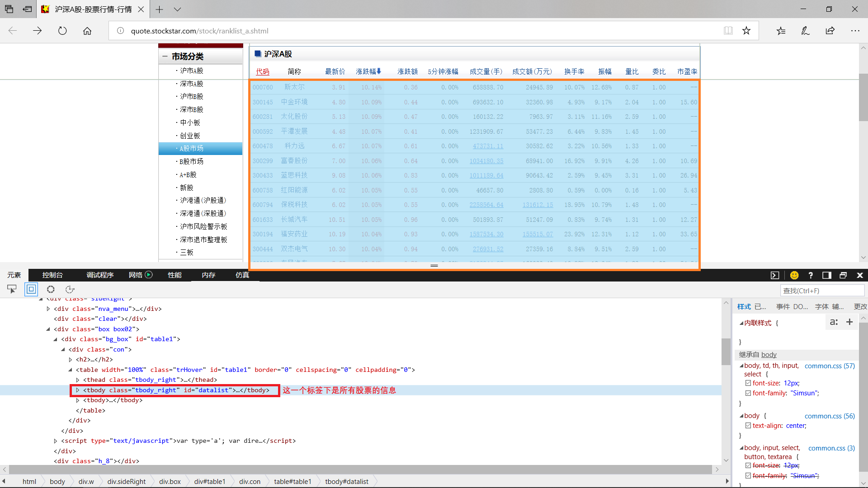Open a new tab with plus icon

point(159,9)
